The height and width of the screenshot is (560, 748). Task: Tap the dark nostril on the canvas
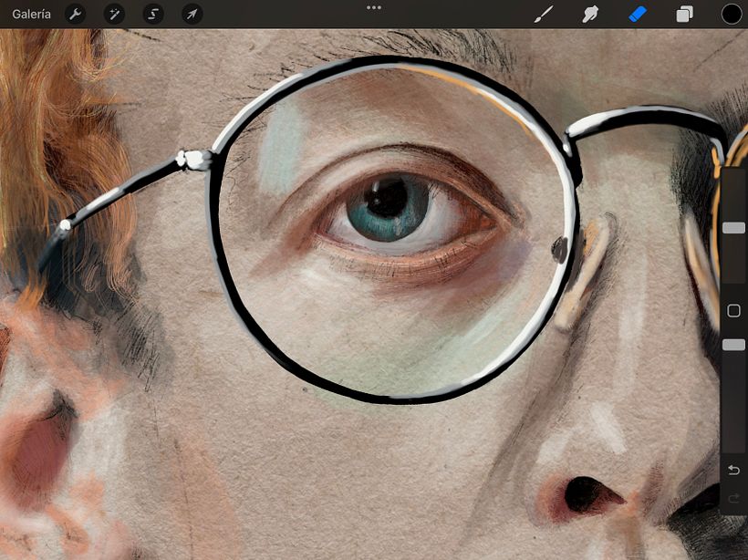582,494
